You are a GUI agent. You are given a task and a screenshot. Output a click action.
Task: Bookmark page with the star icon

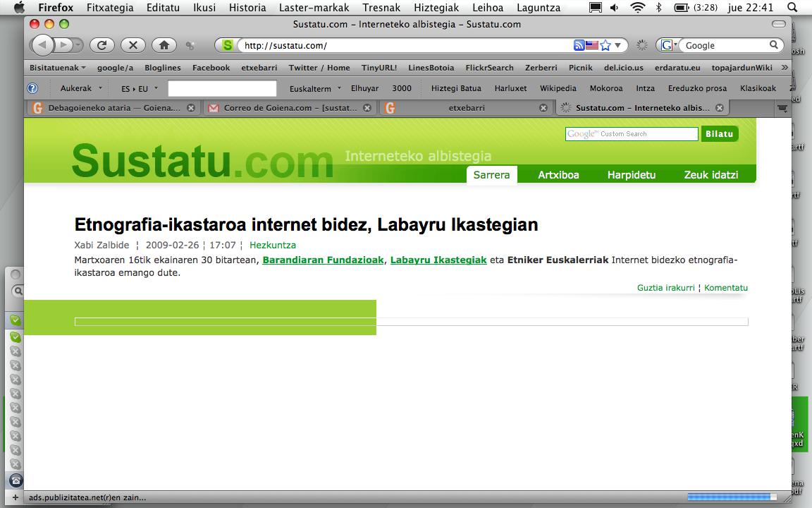click(605, 46)
